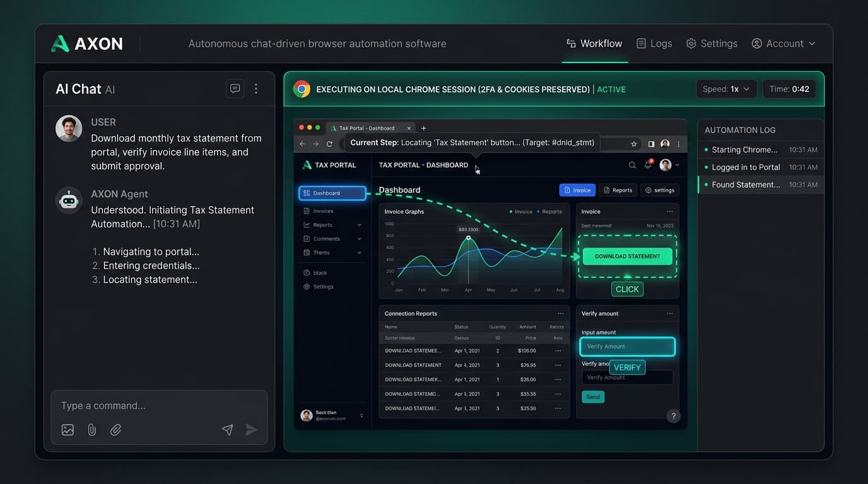Open the Chrome side panel icon
This screenshot has width=868, height=484.
click(x=651, y=144)
